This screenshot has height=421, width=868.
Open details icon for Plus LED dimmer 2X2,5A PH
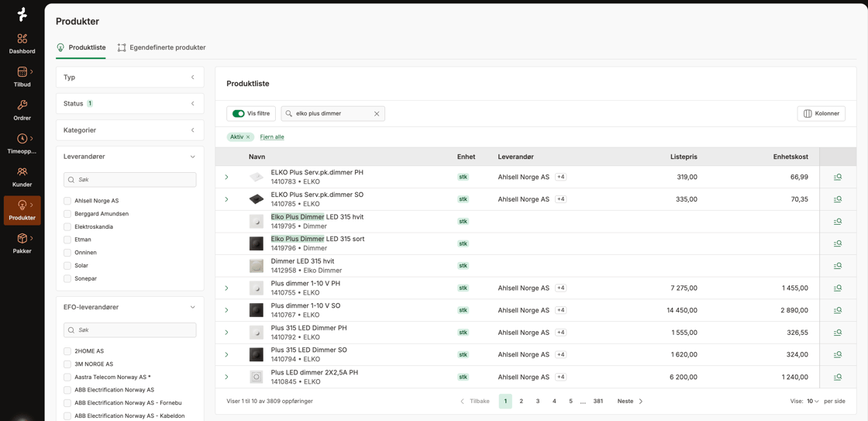(x=838, y=376)
